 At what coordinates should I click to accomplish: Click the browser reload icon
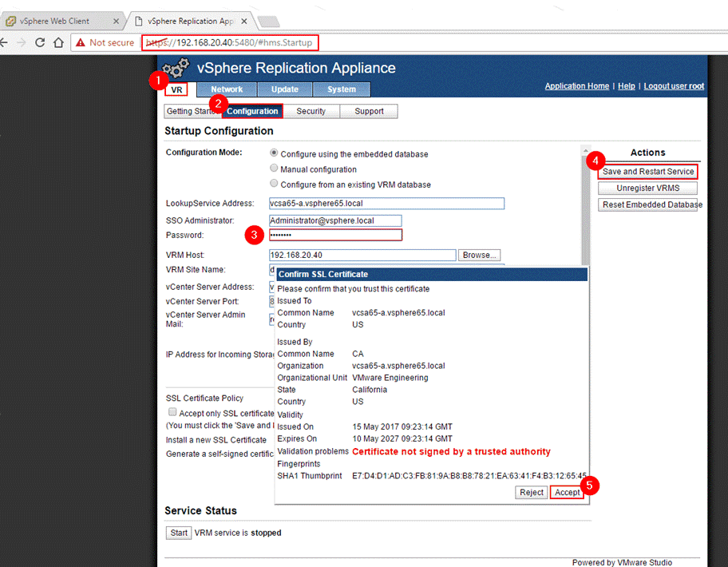tap(39, 42)
